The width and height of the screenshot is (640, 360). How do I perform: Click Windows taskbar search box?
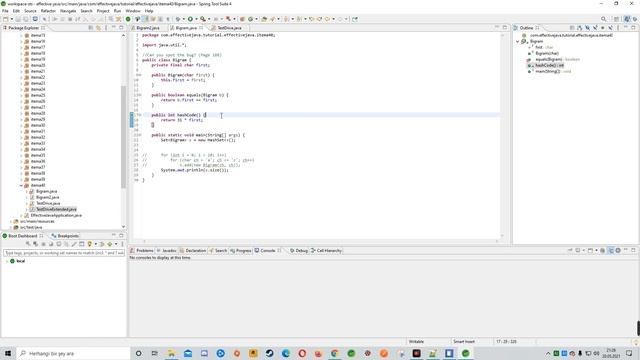[x=73, y=353]
